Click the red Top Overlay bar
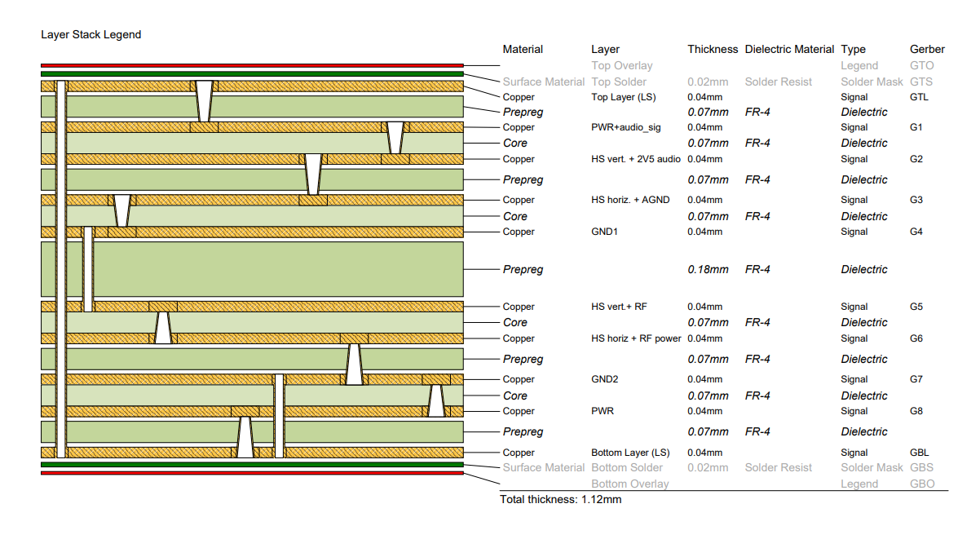This screenshot has width=980, height=548. point(252,65)
